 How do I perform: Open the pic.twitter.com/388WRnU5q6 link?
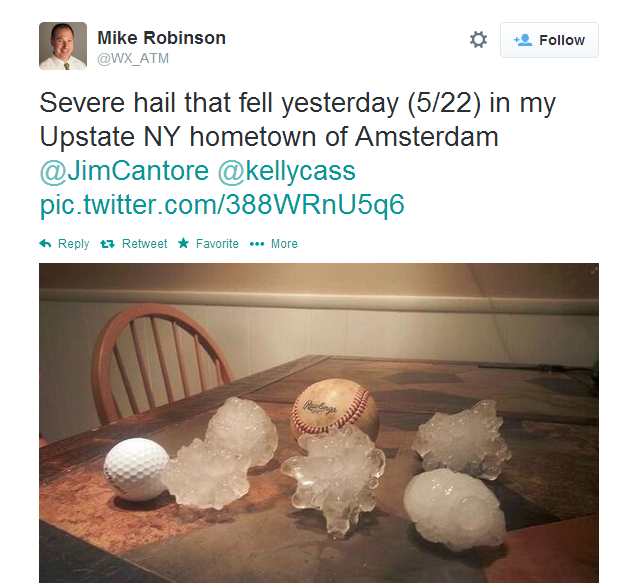(x=222, y=204)
